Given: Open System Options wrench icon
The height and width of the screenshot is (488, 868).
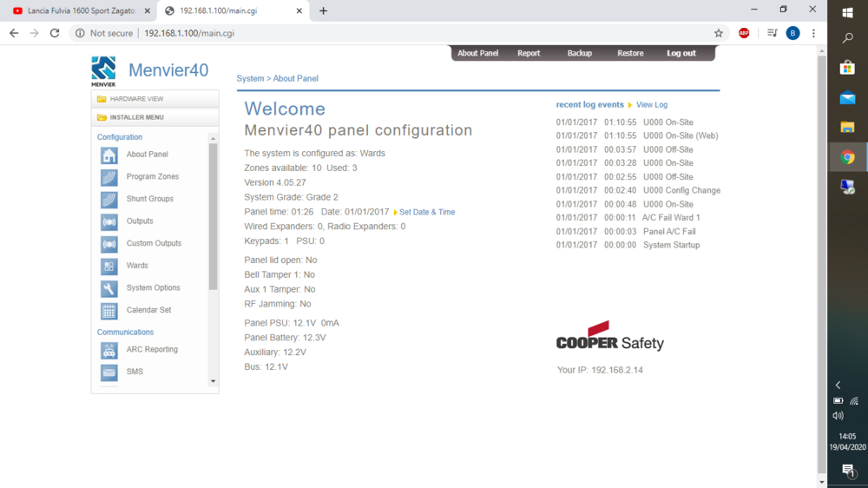Looking at the screenshot, I should tap(108, 288).
